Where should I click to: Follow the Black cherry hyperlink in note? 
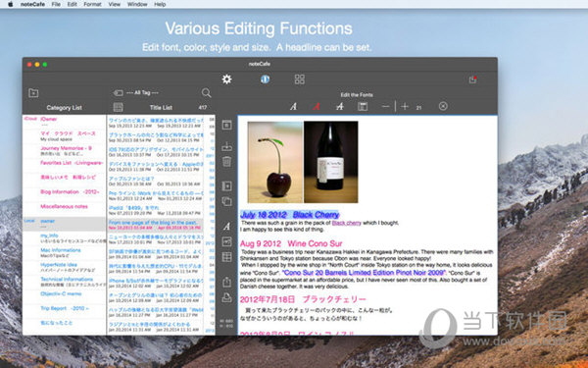347,223
